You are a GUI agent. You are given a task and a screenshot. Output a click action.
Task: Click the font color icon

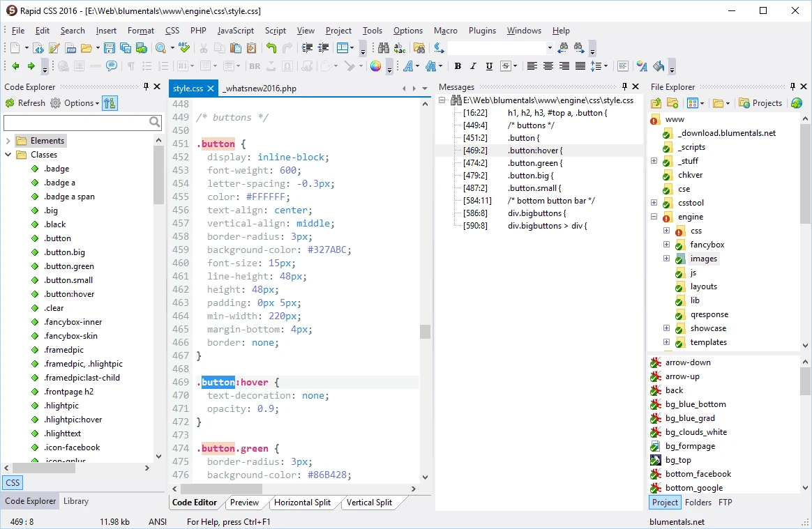(642, 66)
